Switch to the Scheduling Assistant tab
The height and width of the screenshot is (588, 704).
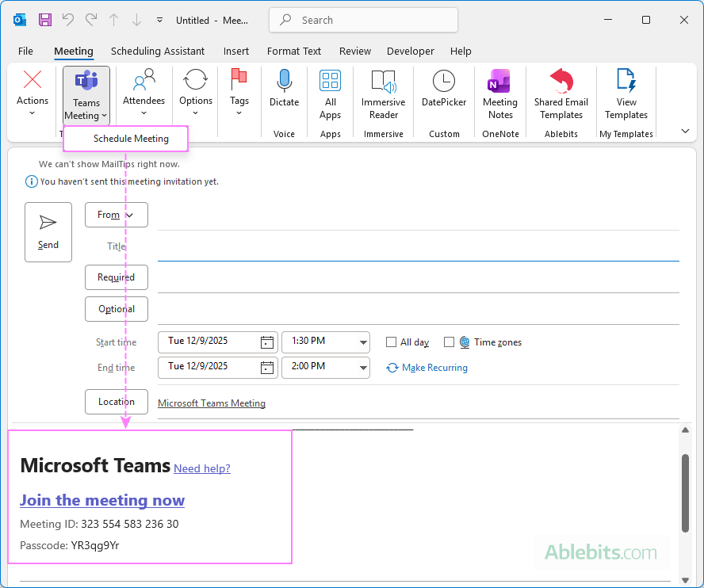pos(158,51)
